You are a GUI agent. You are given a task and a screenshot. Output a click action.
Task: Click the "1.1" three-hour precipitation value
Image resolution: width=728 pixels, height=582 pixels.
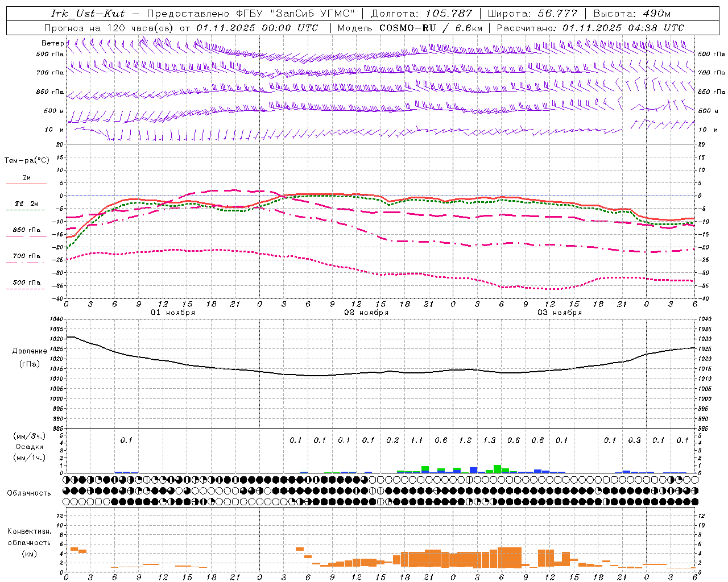coord(417,440)
